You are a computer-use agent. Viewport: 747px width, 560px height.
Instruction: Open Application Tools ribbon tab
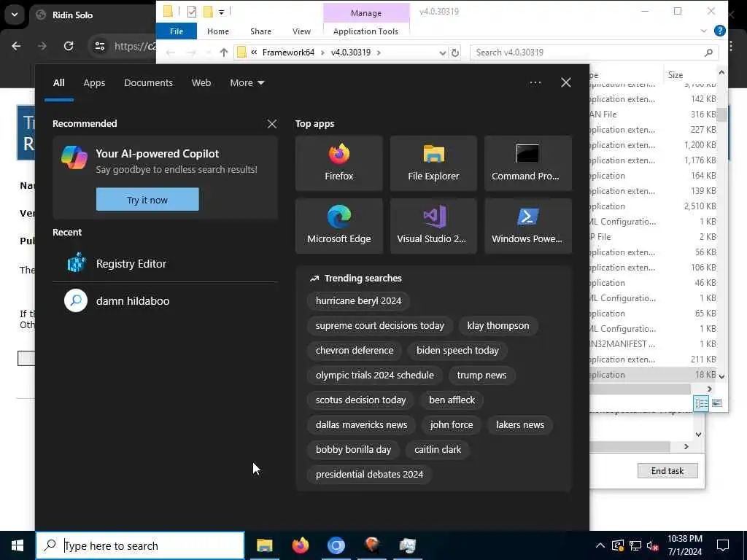[365, 31]
